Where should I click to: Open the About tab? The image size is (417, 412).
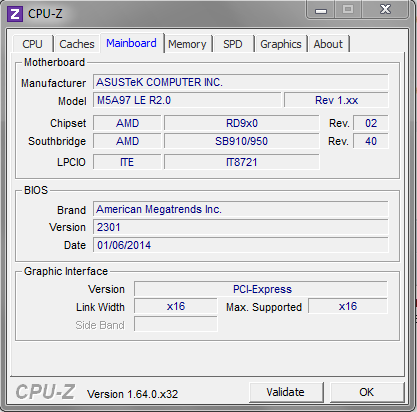(x=328, y=44)
